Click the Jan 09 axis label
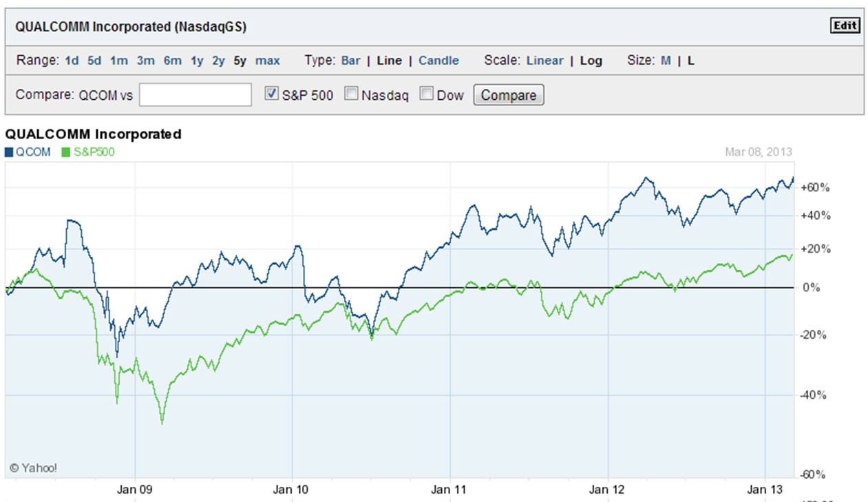868x502 pixels. (x=136, y=490)
